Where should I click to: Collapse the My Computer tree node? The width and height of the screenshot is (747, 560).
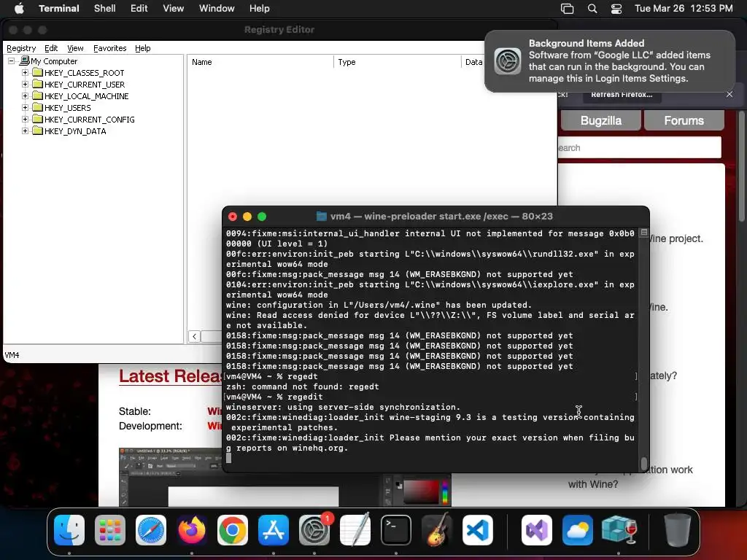click(x=12, y=61)
